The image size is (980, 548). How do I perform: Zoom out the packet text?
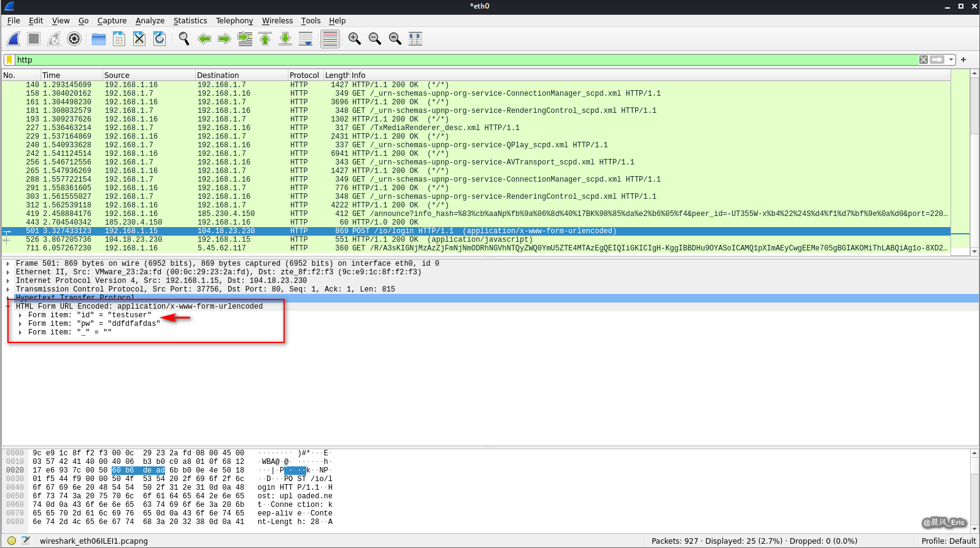click(375, 39)
